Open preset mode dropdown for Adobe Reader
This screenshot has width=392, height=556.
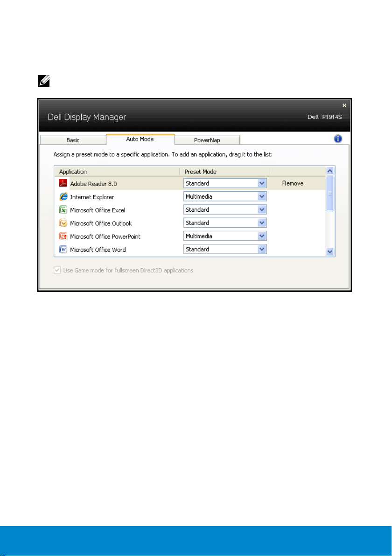[262, 183]
